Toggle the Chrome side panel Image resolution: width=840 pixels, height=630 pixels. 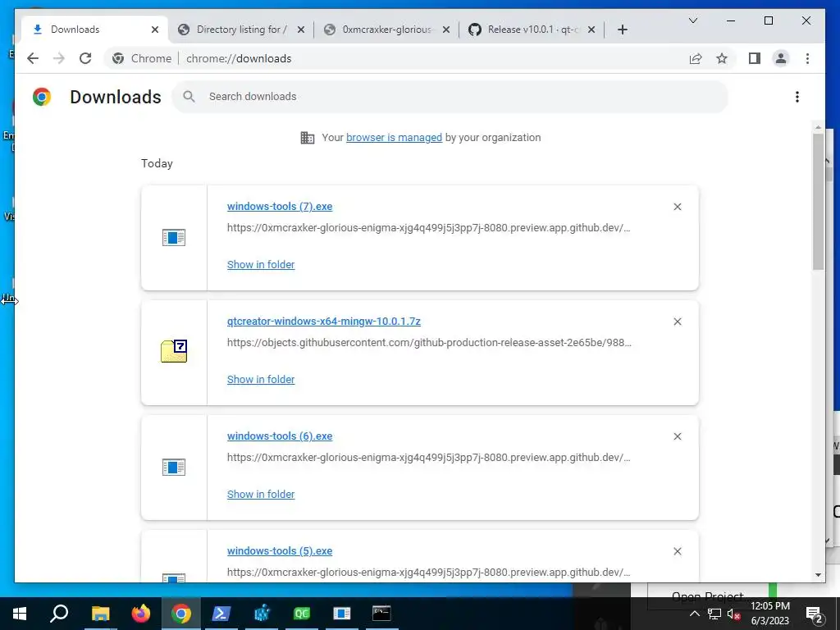pos(755,58)
